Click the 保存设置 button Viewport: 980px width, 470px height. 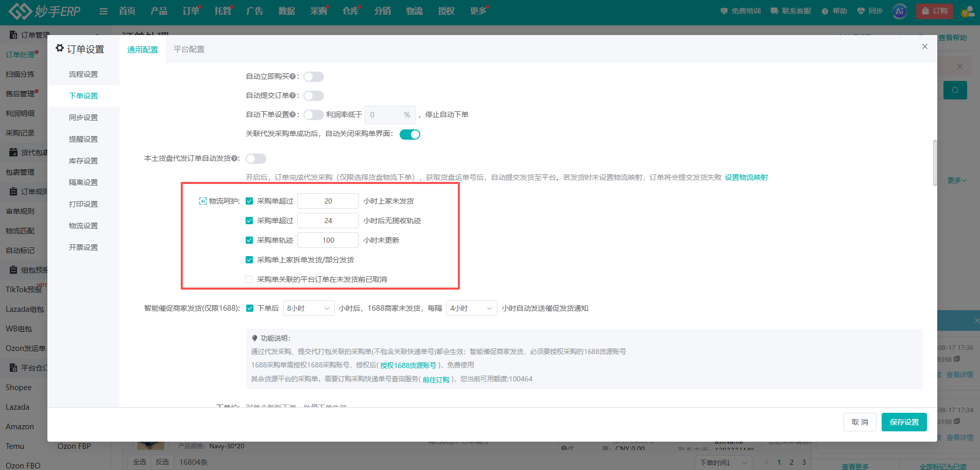(x=904, y=422)
